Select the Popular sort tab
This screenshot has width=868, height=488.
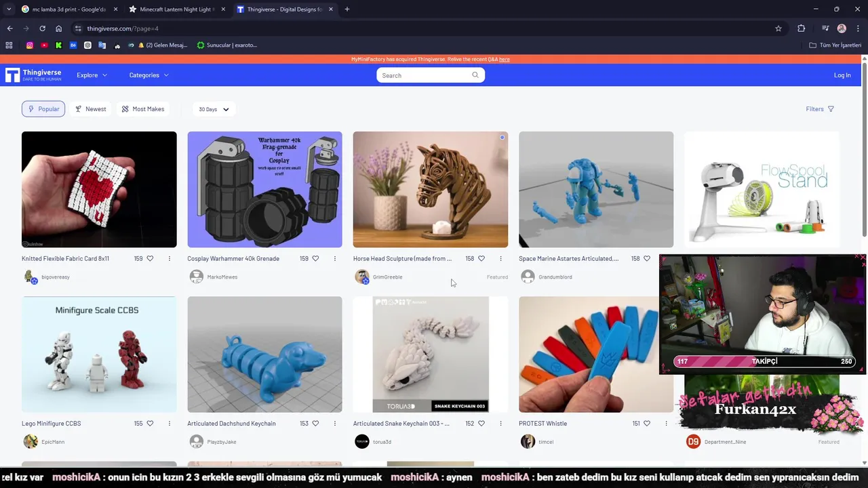click(x=43, y=109)
